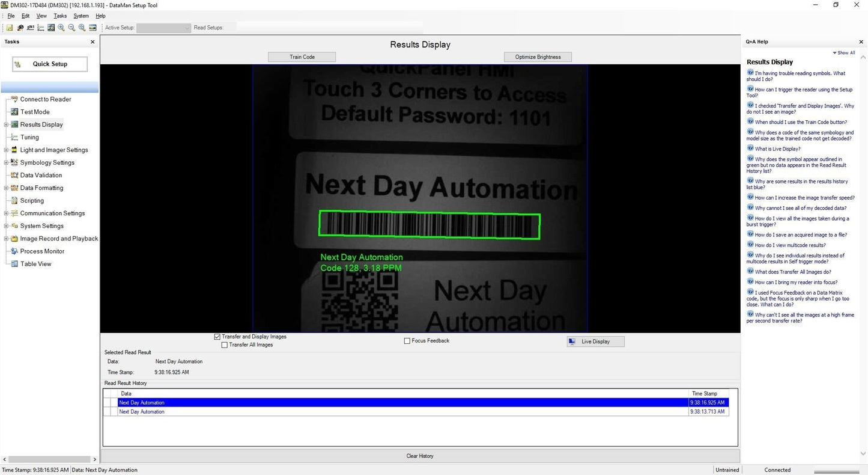Viewport: 868px width, 475px height.
Task: Open 'What does Transfer All Images do?' link
Action: (x=793, y=272)
